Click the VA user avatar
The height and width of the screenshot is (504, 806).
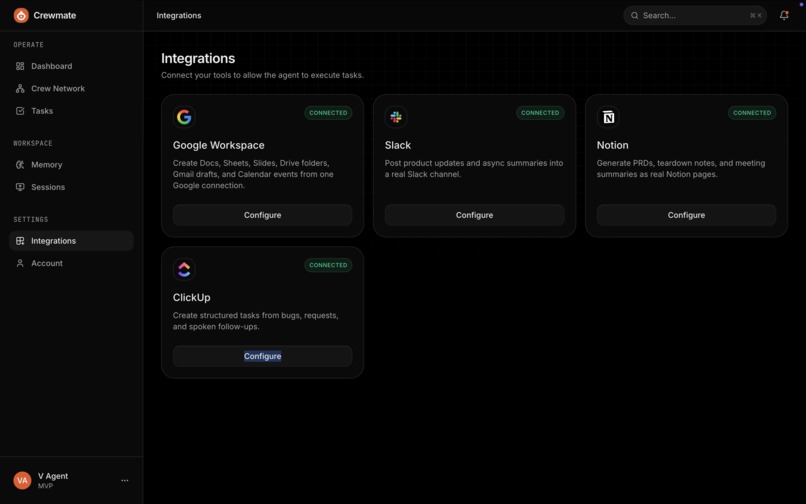click(22, 480)
